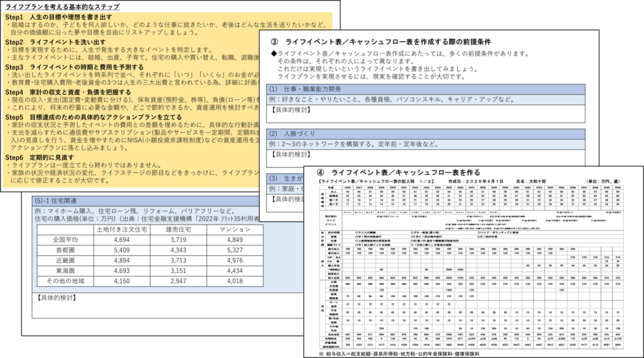The image size is (644, 358).
Task: Click the (5)-1 住宅関連 section header
Action: (167, 201)
